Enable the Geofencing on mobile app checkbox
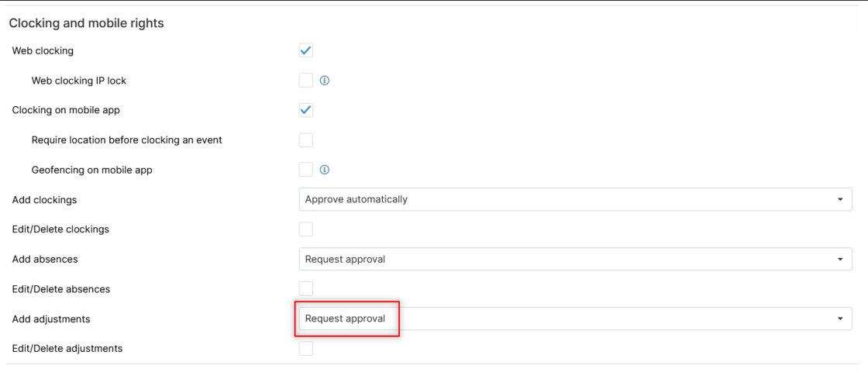Screen dimensions: 868x372 point(306,170)
